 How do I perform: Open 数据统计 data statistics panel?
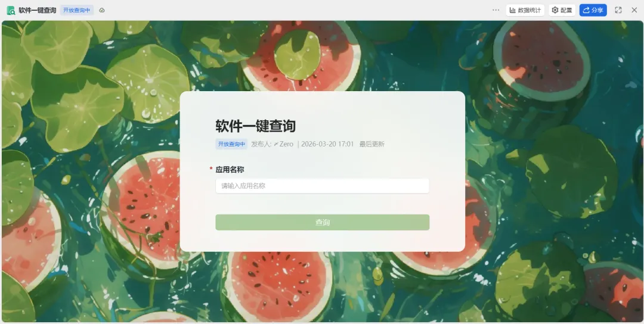click(525, 10)
